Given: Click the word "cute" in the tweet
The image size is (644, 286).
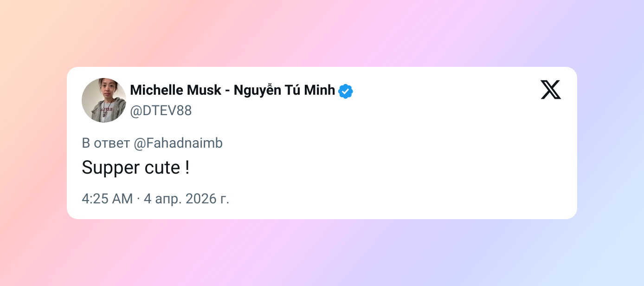Looking at the screenshot, I should point(159,168).
